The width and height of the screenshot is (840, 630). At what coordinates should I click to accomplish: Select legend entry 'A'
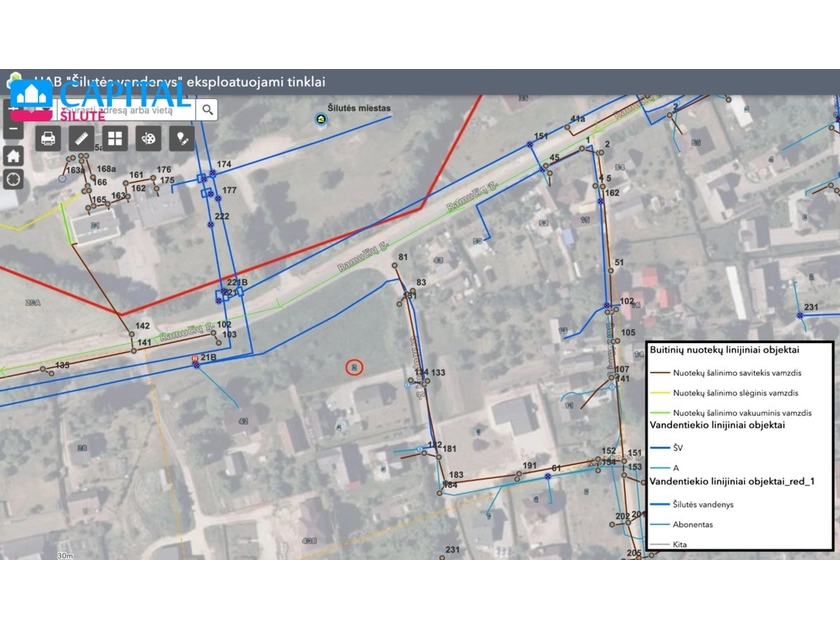[x=676, y=468]
